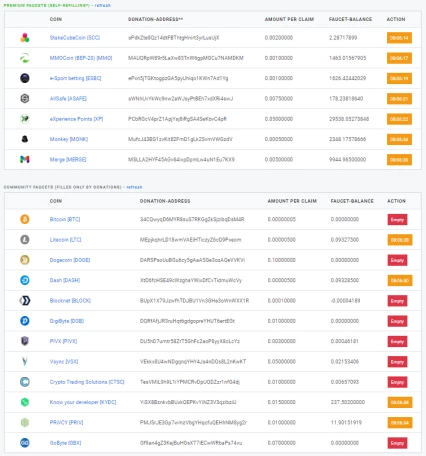Click Dash orange timer button
Image resolution: width=426 pixels, height=456 pixels.
(400, 281)
